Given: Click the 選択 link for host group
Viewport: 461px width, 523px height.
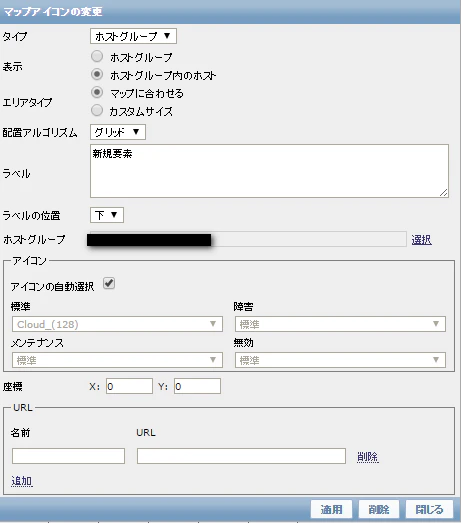Looking at the screenshot, I should (421, 239).
